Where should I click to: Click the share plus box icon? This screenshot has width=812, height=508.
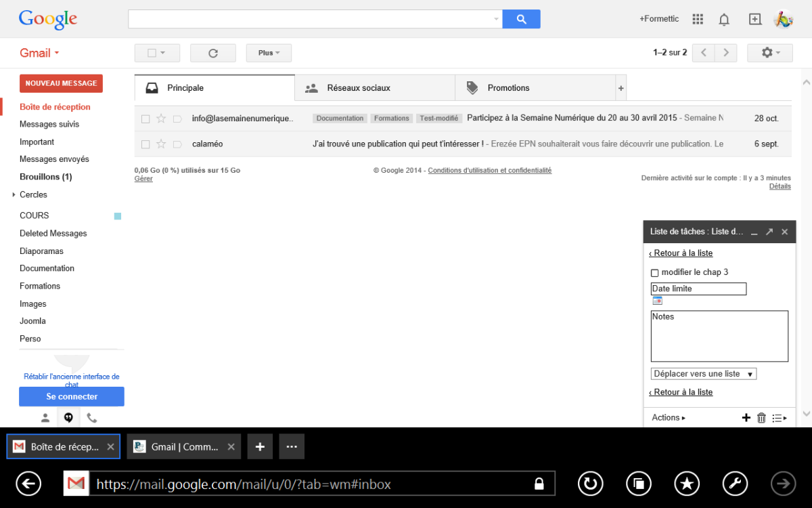click(755, 19)
